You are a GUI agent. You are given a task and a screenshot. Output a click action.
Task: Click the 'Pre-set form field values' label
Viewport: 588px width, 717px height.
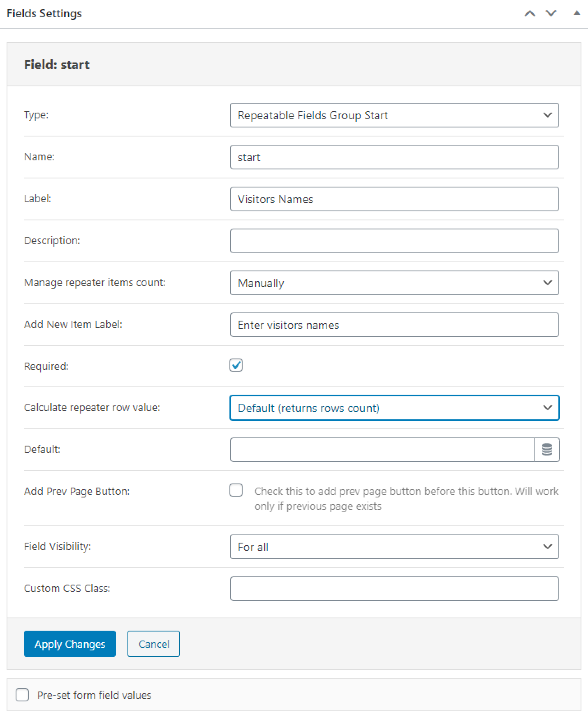click(94, 695)
